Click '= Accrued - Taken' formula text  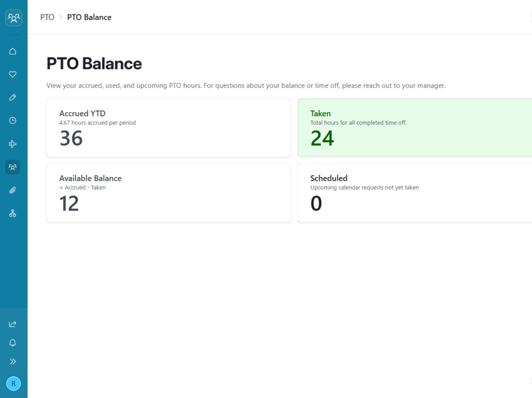(x=82, y=188)
